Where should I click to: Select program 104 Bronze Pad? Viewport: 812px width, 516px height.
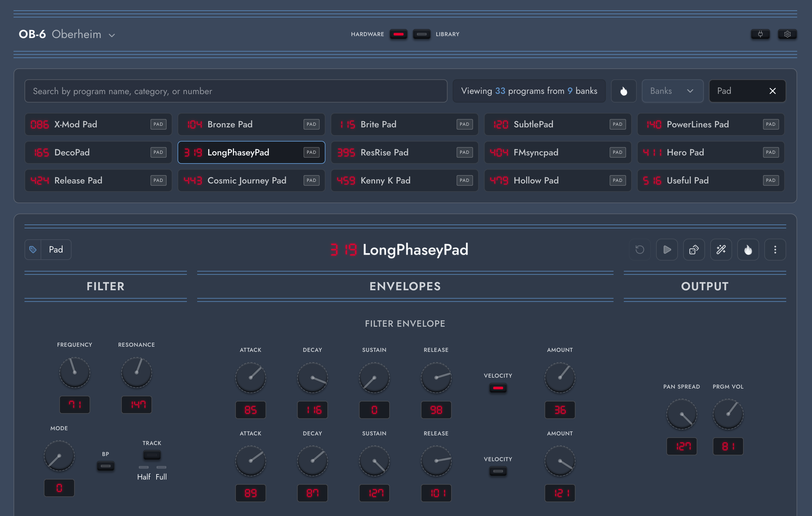point(251,124)
